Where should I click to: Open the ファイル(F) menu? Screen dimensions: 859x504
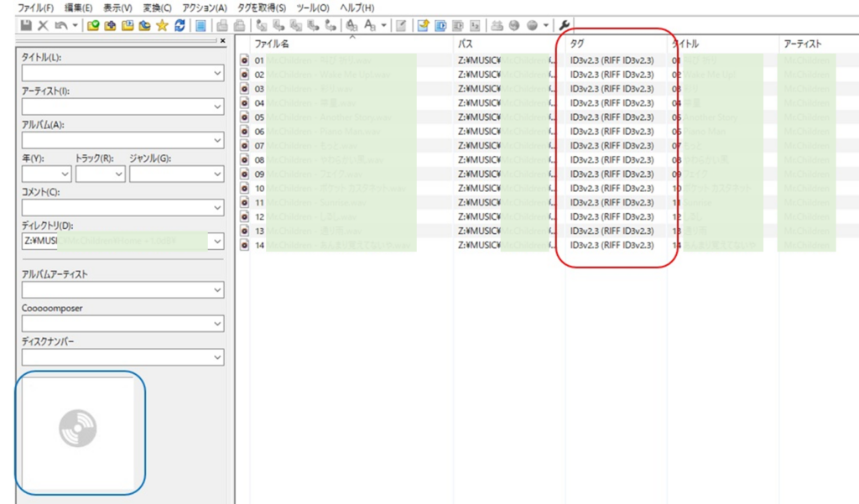pyautogui.click(x=36, y=8)
